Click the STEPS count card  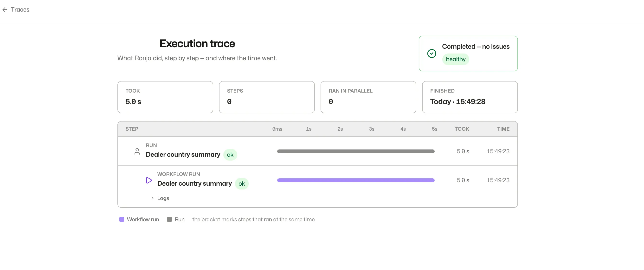click(267, 97)
